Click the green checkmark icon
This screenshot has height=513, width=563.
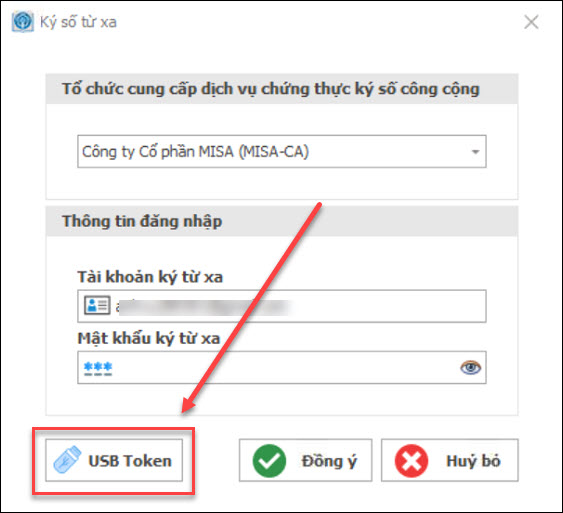click(x=269, y=461)
